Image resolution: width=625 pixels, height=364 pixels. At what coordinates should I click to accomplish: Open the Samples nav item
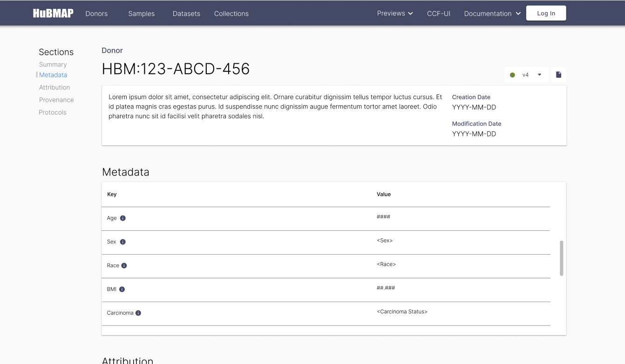click(142, 13)
